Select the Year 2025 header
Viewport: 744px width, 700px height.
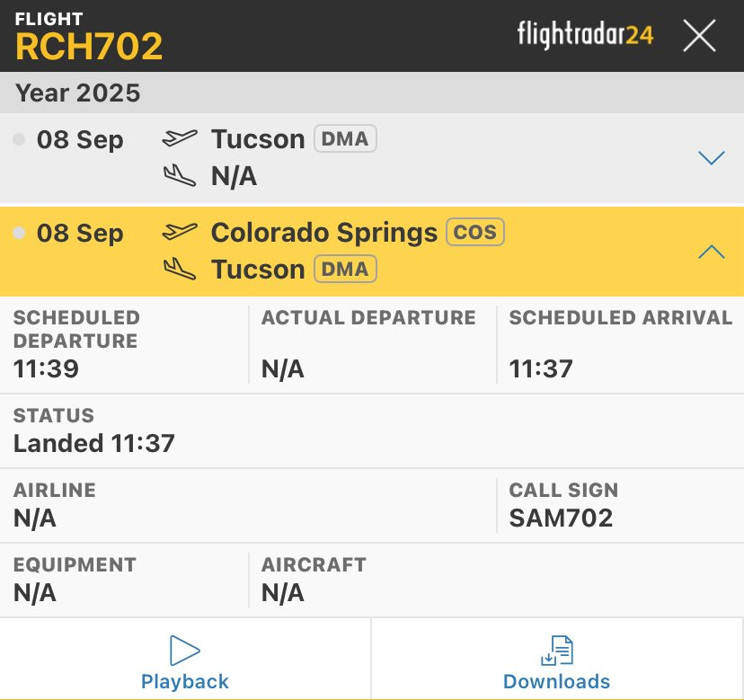tap(78, 93)
